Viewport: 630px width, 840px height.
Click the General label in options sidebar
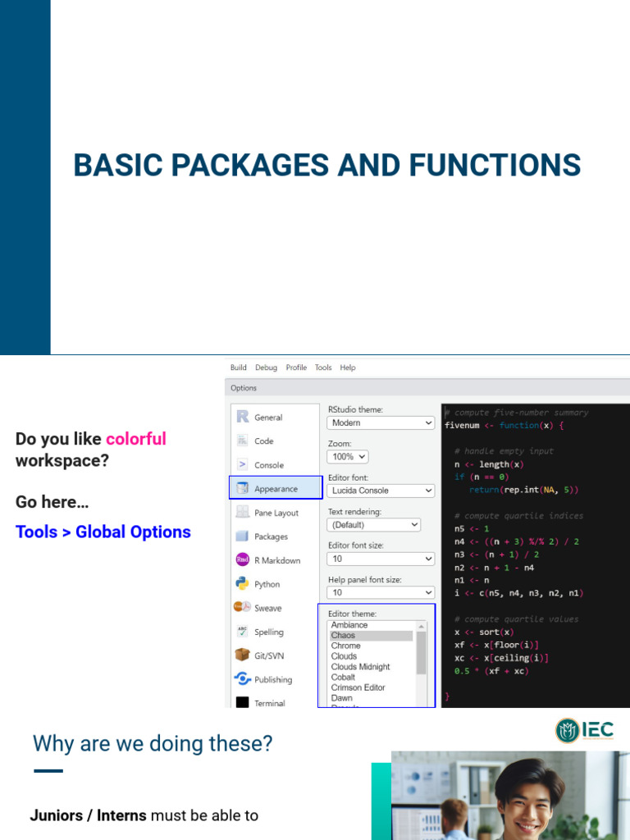268,418
